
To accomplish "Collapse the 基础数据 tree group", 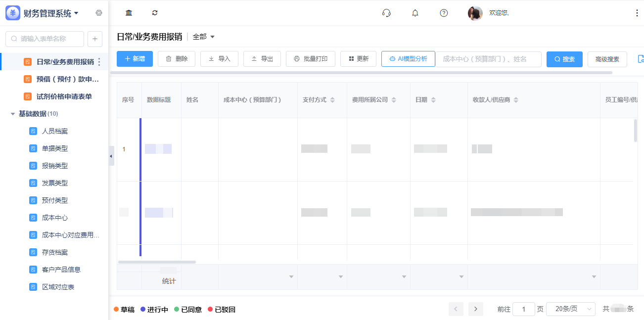I will point(13,114).
